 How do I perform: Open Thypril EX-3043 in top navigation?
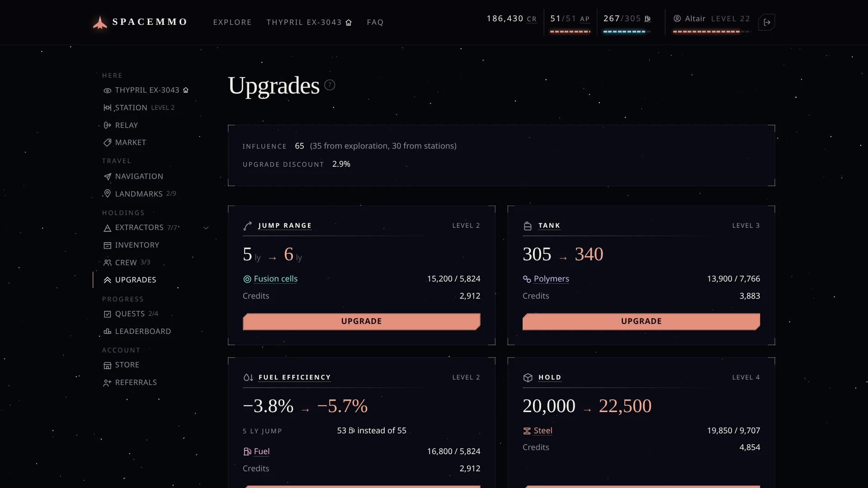point(309,22)
